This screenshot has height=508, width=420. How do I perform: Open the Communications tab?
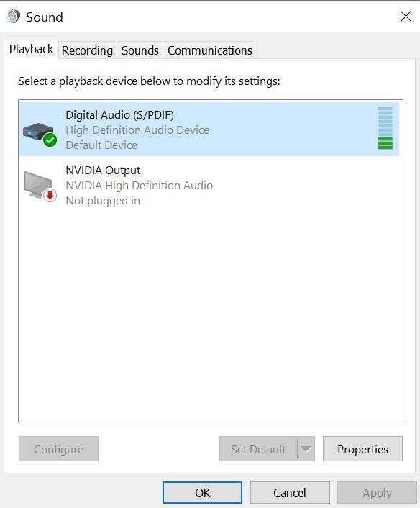pos(209,50)
